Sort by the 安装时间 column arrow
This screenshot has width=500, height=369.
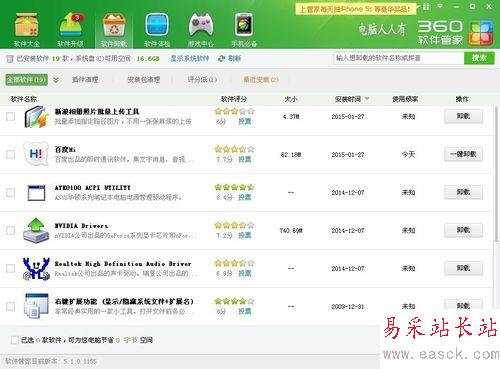pyautogui.click(x=367, y=99)
